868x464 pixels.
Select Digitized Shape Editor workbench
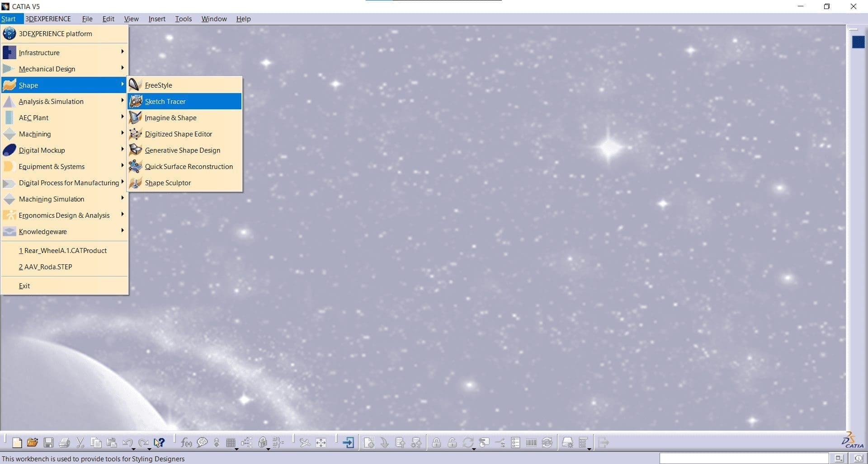click(x=184, y=134)
